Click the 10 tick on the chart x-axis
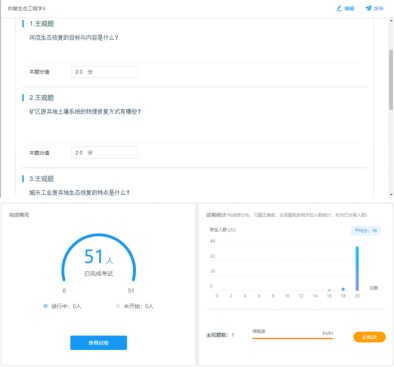Image resolution: width=394 pixels, height=367 pixels. click(287, 296)
